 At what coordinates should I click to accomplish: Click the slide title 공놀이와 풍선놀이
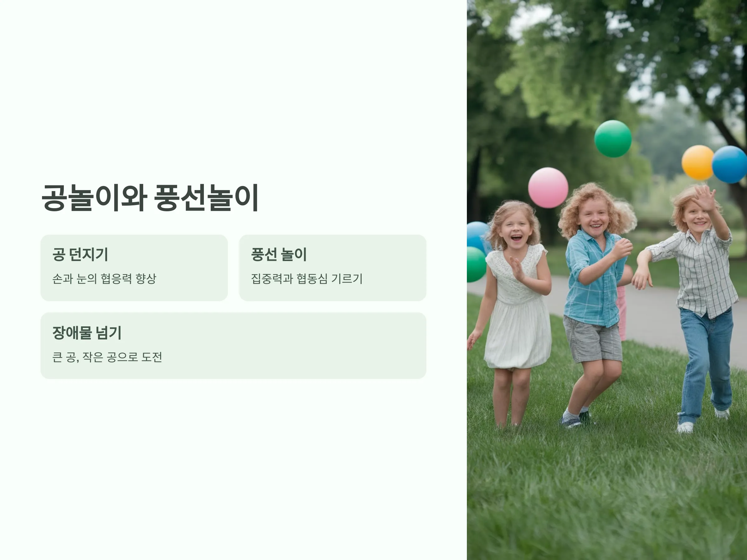[x=150, y=198]
